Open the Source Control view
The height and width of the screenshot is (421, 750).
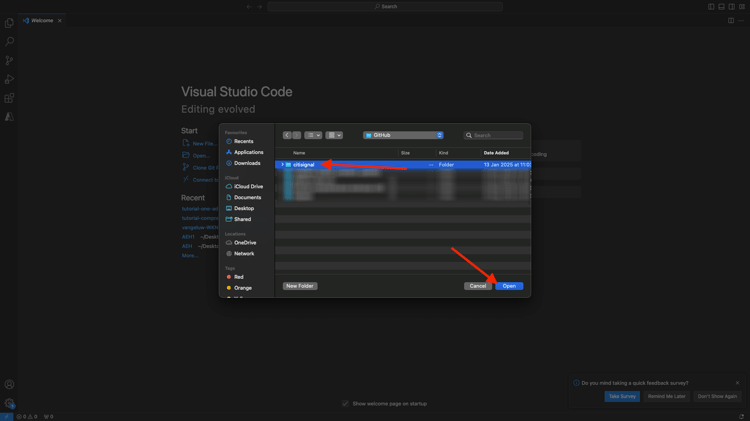pyautogui.click(x=9, y=60)
